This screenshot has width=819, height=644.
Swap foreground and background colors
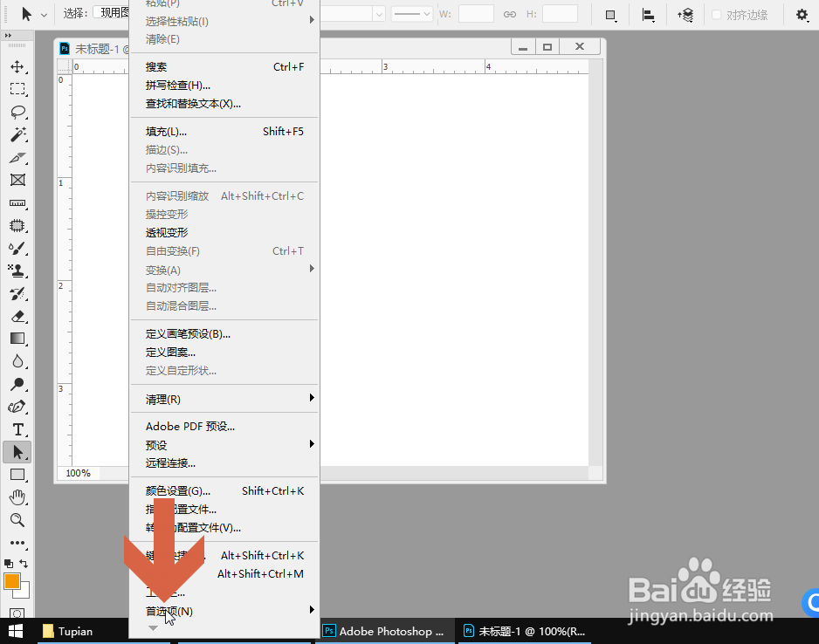pyautogui.click(x=24, y=563)
